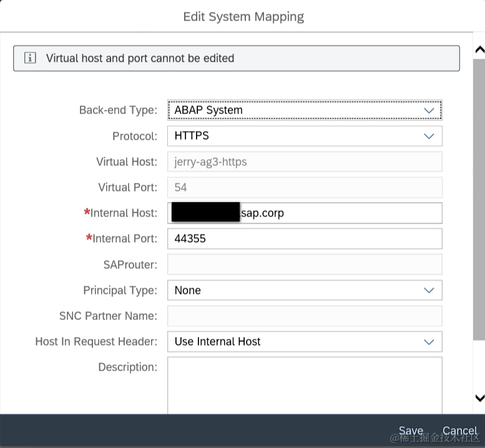
Task: Click the 'Description:' label
Action: (x=127, y=368)
